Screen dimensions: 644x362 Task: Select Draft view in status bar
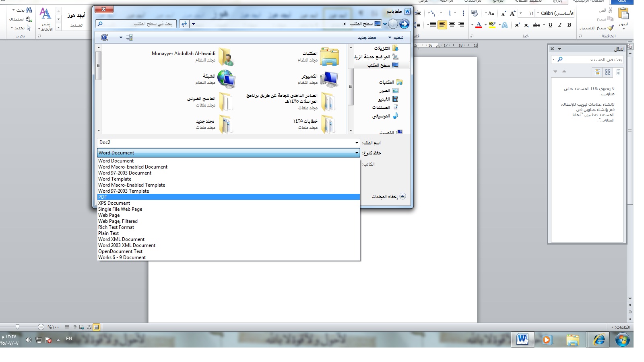[67, 327]
